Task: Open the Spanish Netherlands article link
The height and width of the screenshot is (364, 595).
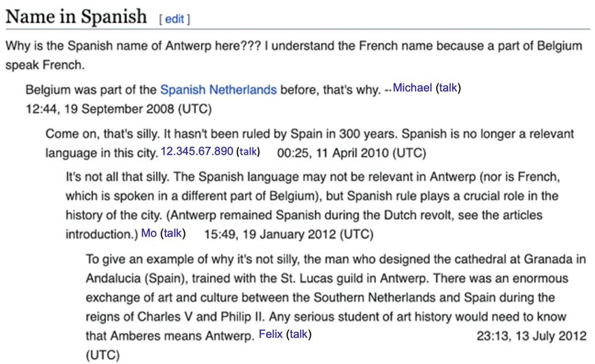Action: (218, 90)
